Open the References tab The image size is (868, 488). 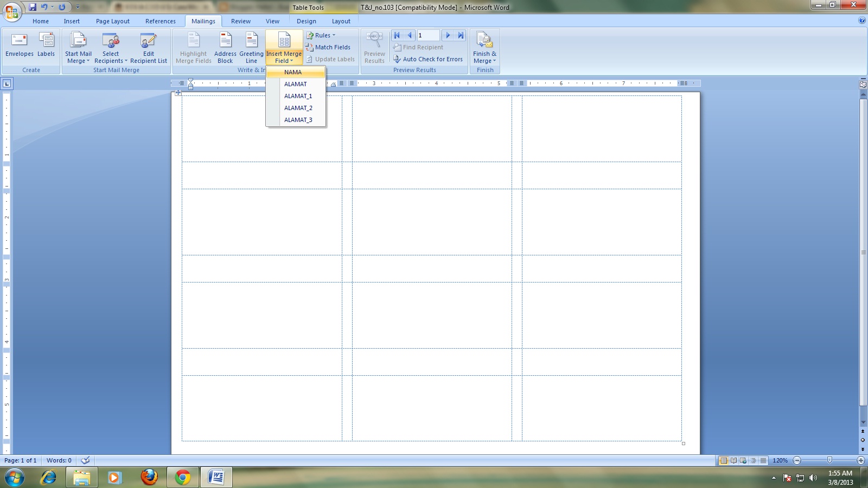[161, 21]
